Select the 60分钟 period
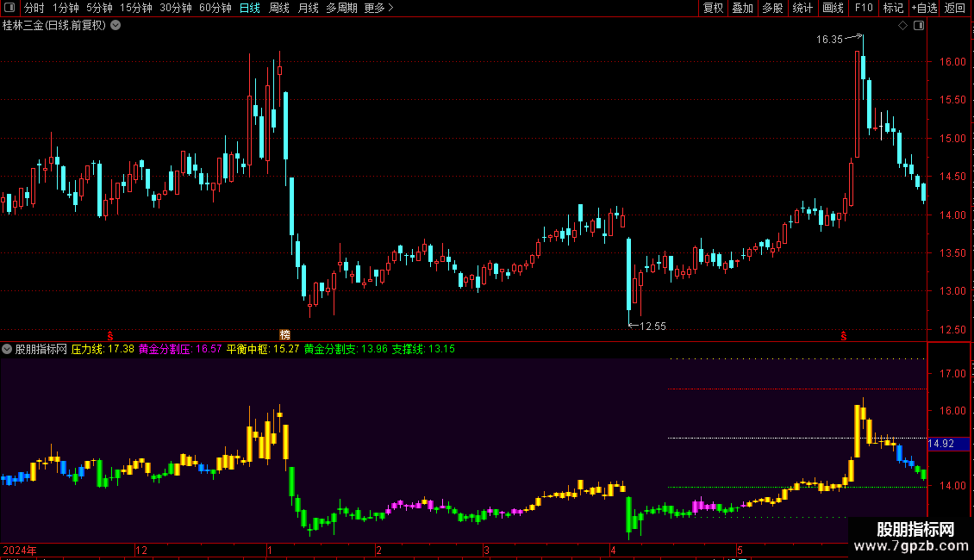974x560 pixels. (215, 8)
